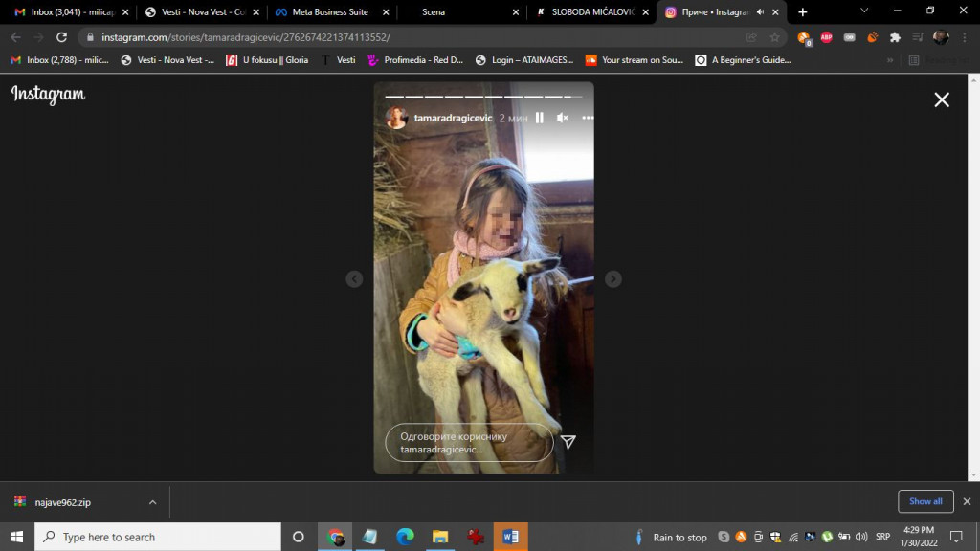Close the story viewer with X
The width and height of the screenshot is (980, 551).
(x=942, y=100)
